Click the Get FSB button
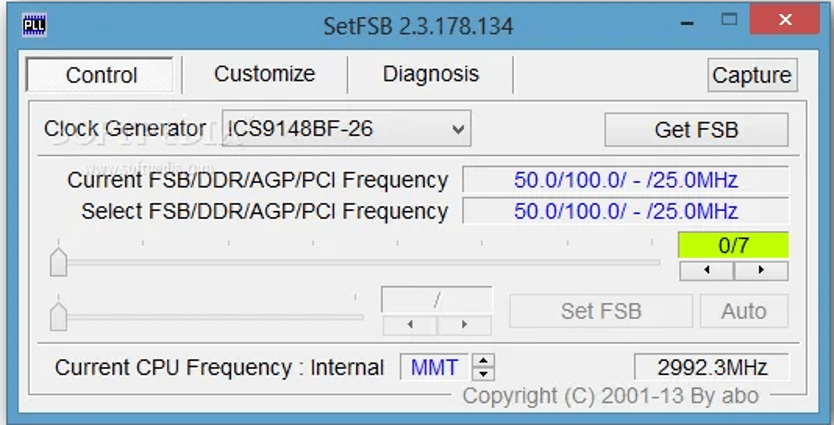834x425 pixels. click(x=696, y=129)
